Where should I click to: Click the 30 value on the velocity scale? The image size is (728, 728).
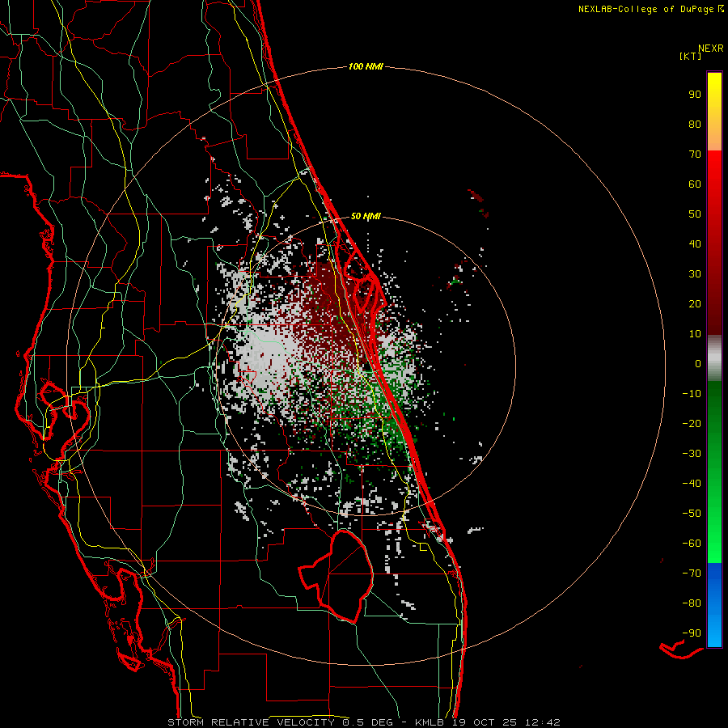(695, 274)
